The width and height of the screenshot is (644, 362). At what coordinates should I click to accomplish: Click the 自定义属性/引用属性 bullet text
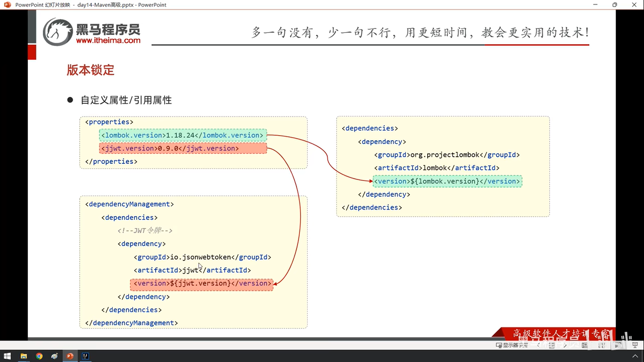tap(126, 100)
